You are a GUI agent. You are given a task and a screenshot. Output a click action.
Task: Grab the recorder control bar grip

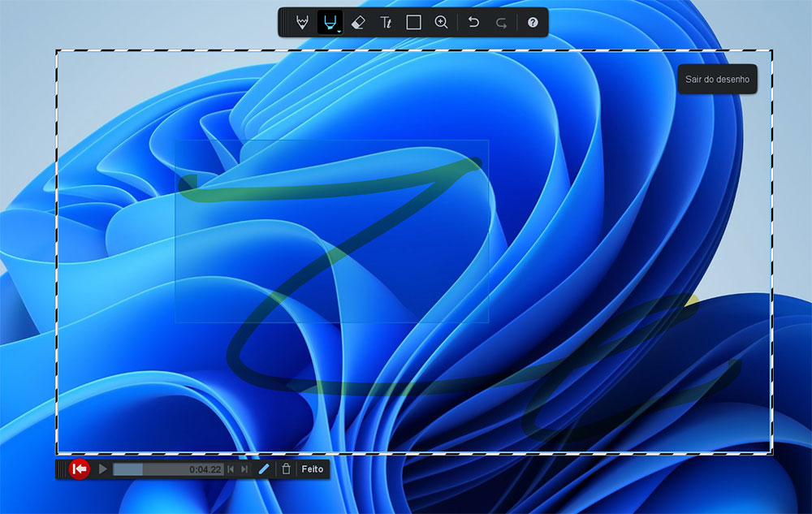[x=62, y=469]
